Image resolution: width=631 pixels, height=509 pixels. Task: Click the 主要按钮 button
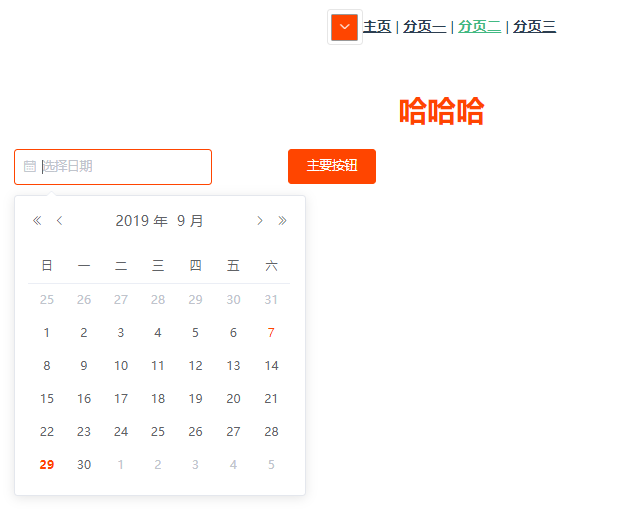click(x=332, y=166)
